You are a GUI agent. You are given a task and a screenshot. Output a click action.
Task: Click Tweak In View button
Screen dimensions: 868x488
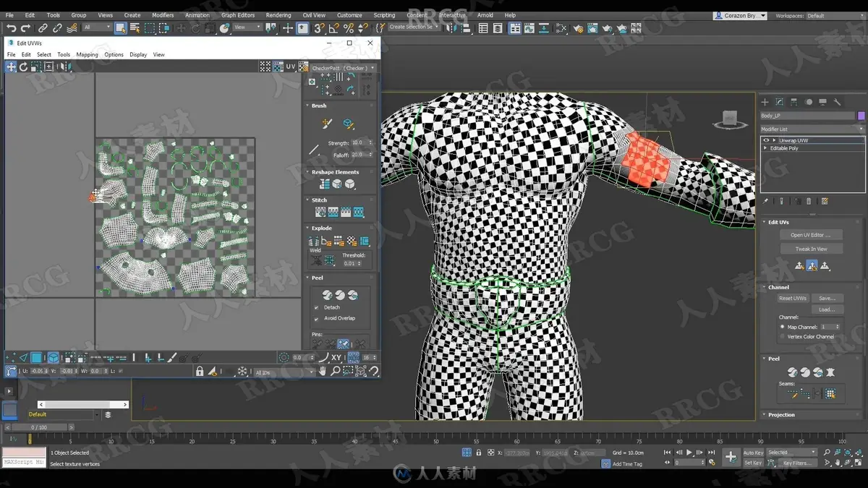[x=811, y=249]
